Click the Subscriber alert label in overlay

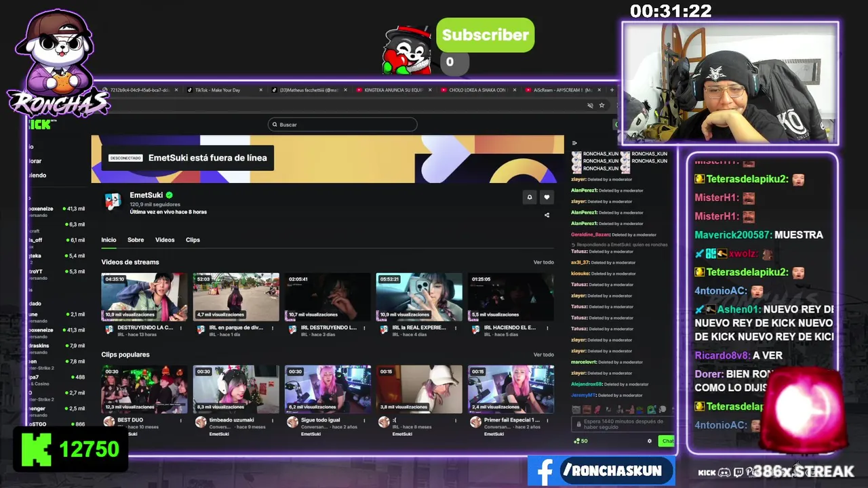pyautogui.click(x=485, y=35)
